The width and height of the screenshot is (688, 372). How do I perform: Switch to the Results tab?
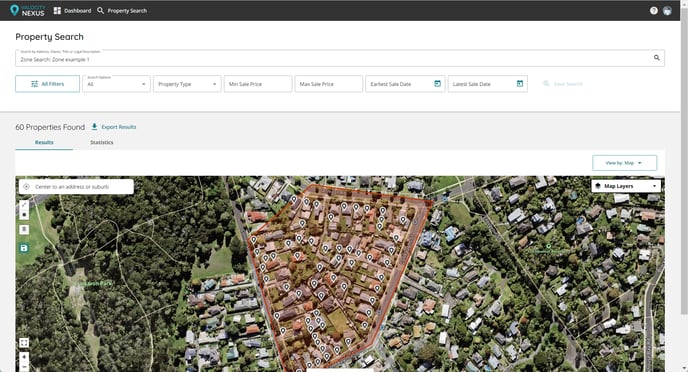pos(44,143)
